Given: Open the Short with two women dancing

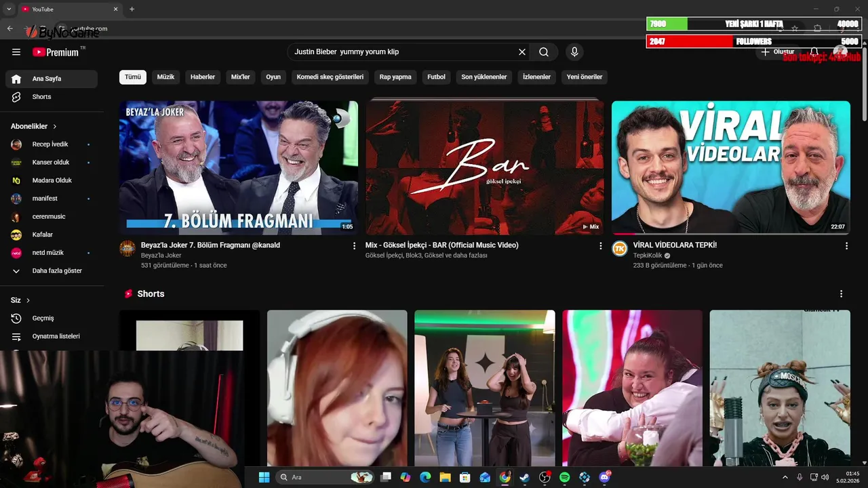Looking at the screenshot, I should pyautogui.click(x=485, y=388).
